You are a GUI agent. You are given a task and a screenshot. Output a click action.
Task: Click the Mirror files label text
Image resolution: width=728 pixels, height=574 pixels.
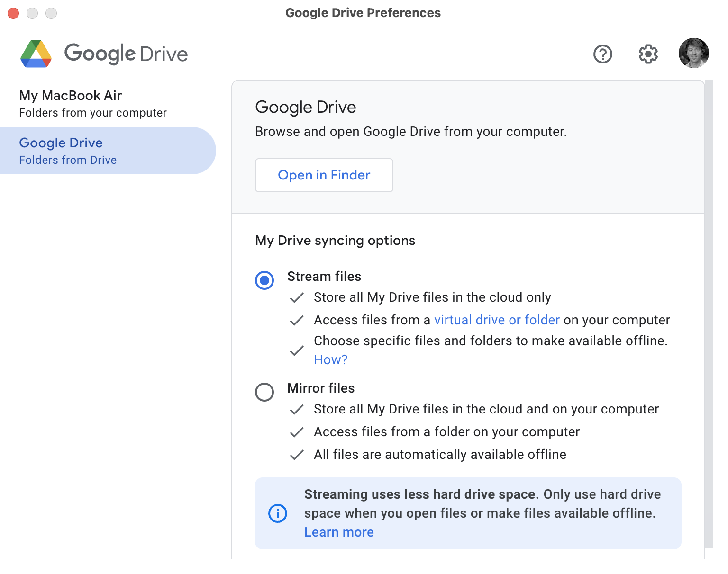(321, 388)
